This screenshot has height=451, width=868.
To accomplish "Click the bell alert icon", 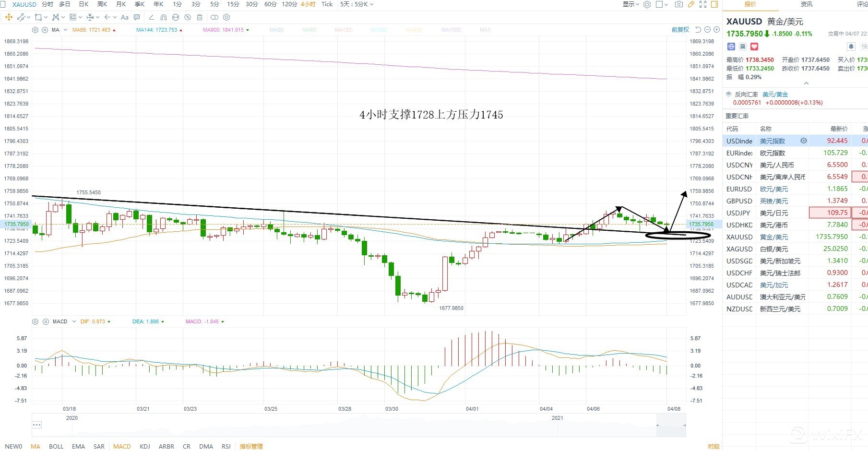I will [x=851, y=47].
